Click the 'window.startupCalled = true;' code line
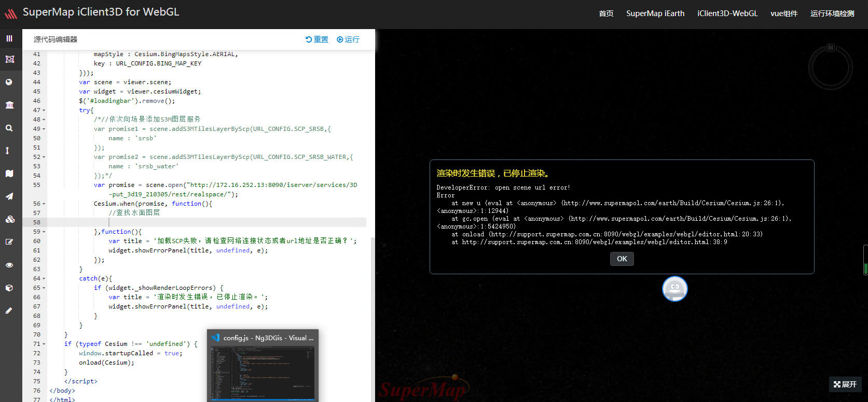The width and height of the screenshot is (868, 402). pyautogui.click(x=131, y=353)
